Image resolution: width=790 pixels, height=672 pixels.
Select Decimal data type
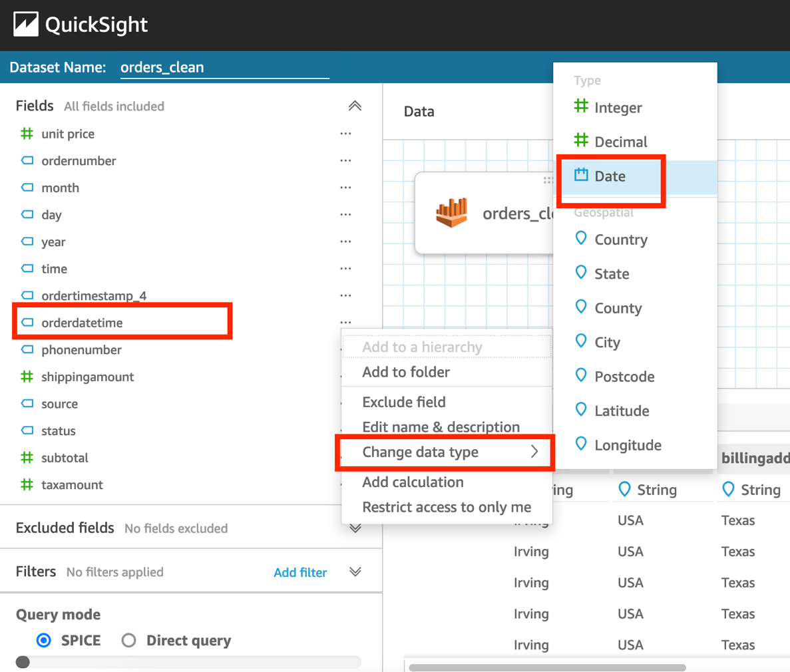636,142
